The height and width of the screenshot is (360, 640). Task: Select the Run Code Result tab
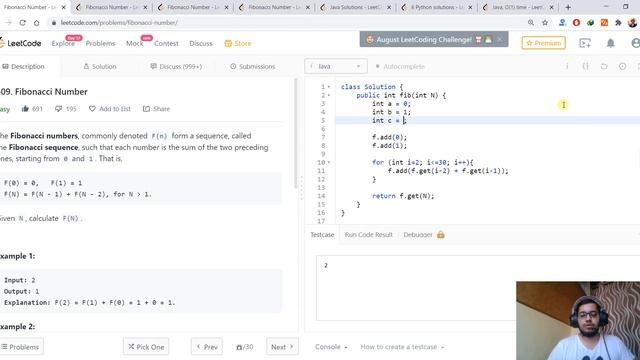coord(369,235)
